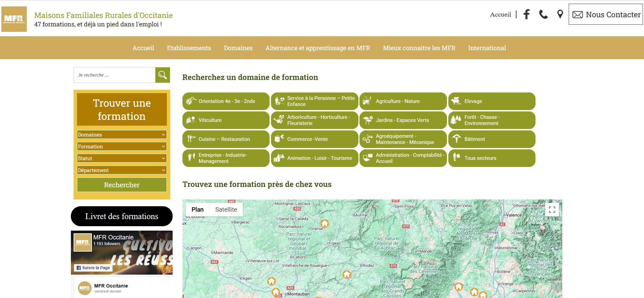The image size is (644, 298).
Task: Click the map pin location icon
Action: click(x=560, y=14)
